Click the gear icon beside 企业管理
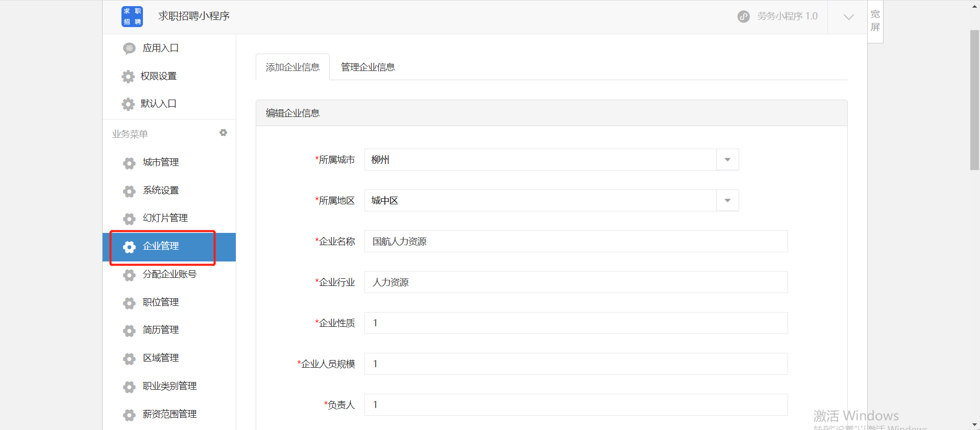The width and height of the screenshot is (980, 430). [129, 247]
